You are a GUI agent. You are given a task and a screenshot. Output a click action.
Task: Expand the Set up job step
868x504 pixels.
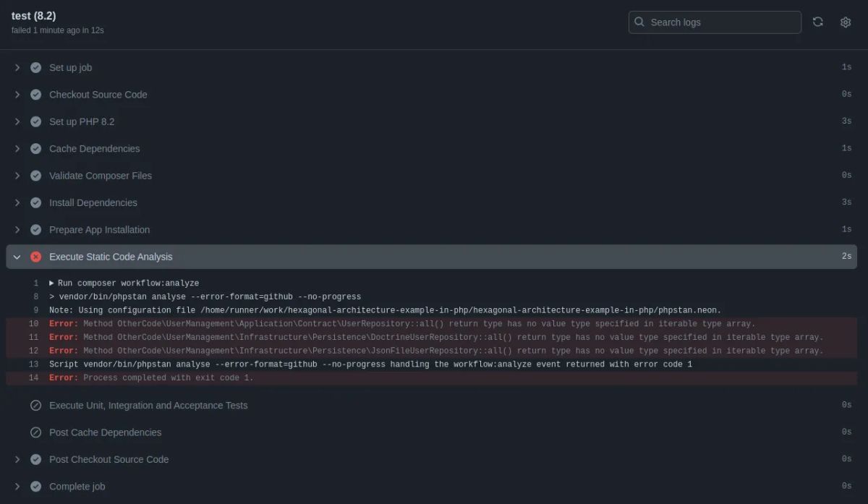click(17, 67)
